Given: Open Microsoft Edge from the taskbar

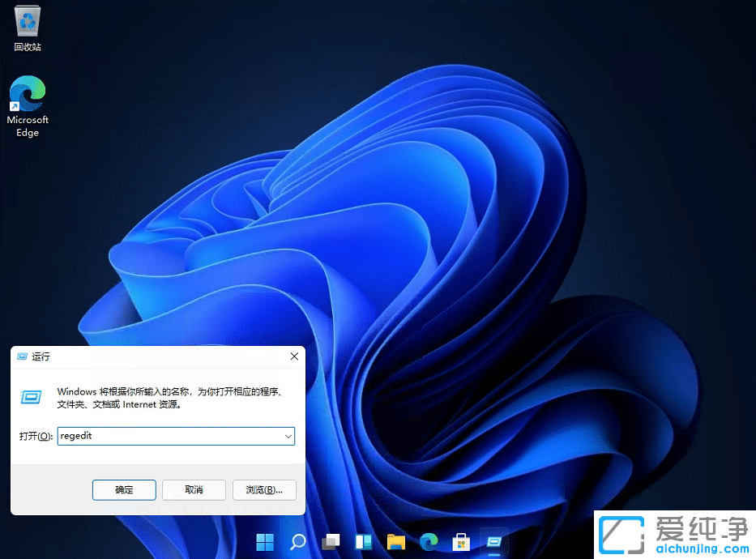Looking at the screenshot, I should coord(428,541).
